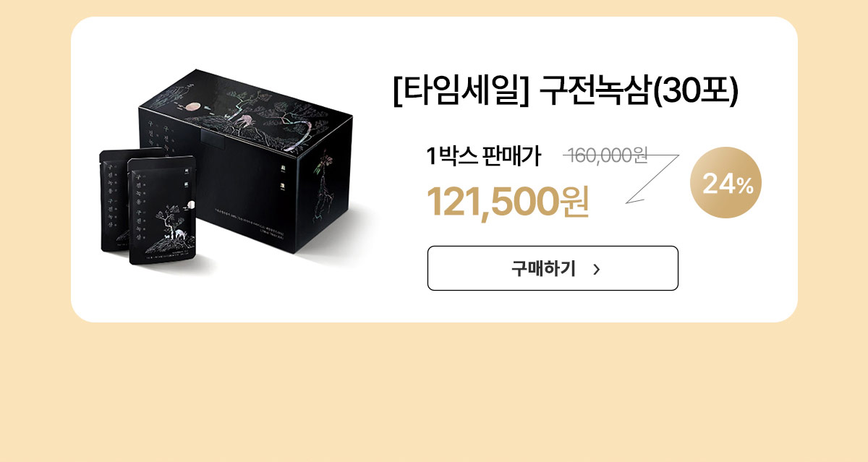Click the chevron arrow inside 구매하기 button
868x462 pixels.
pos(596,270)
